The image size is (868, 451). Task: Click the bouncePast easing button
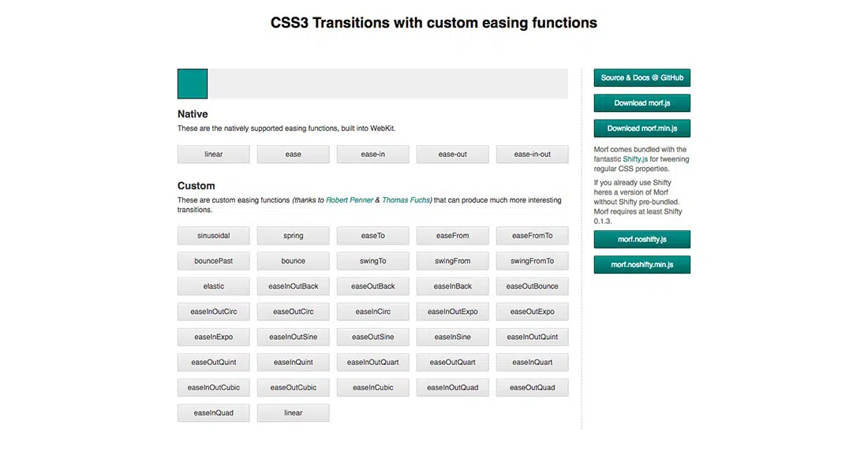coord(213,261)
